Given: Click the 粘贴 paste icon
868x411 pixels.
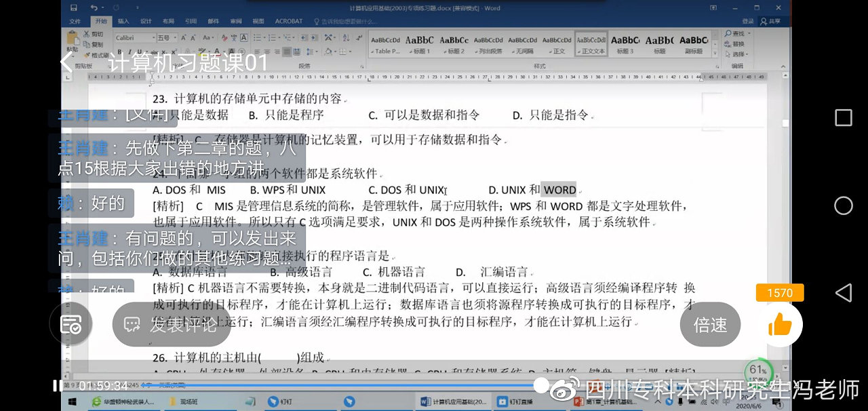Looking at the screenshot, I should (72, 41).
